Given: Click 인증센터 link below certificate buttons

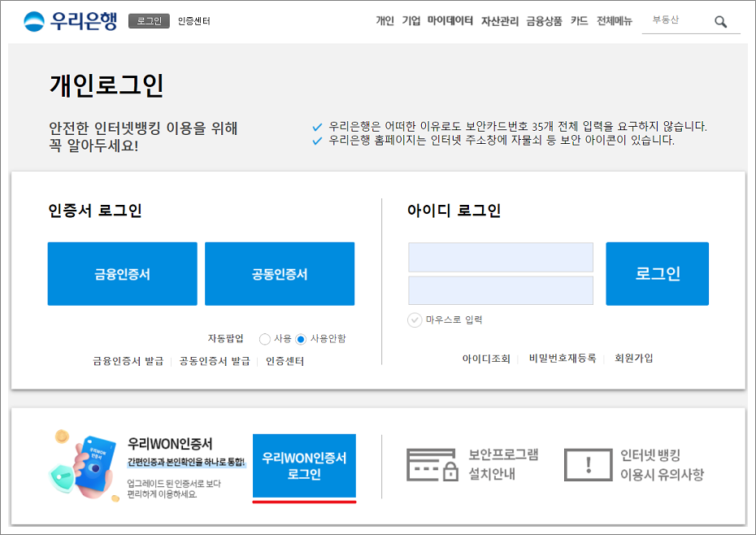Looking at the screenshot, I should click(285, 361).
